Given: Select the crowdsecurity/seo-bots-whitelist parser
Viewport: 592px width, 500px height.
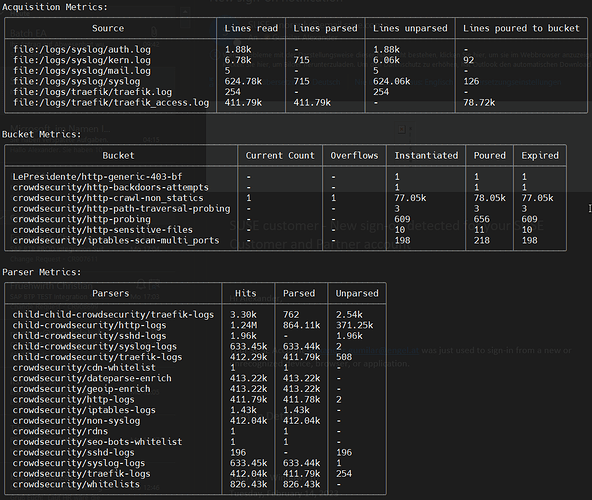Looking at the screenshot, I should coord(97,442).
